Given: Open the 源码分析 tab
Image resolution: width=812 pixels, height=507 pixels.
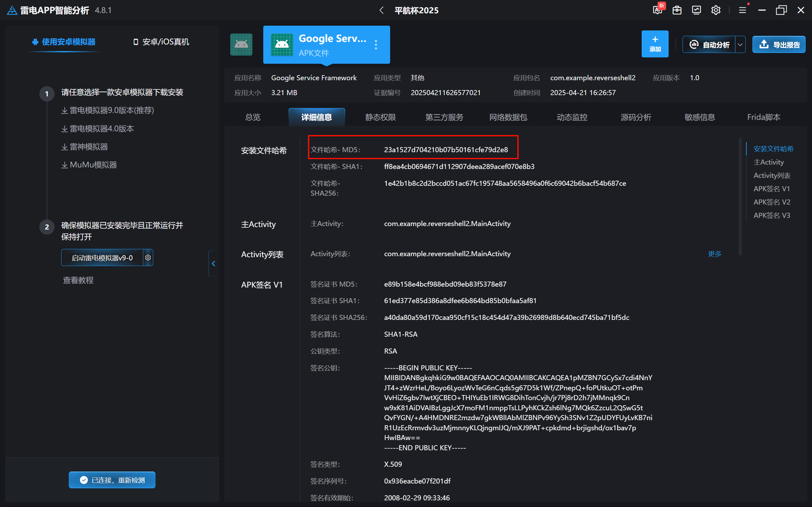Looking at the screenshot, I should [x=636, y=117].
